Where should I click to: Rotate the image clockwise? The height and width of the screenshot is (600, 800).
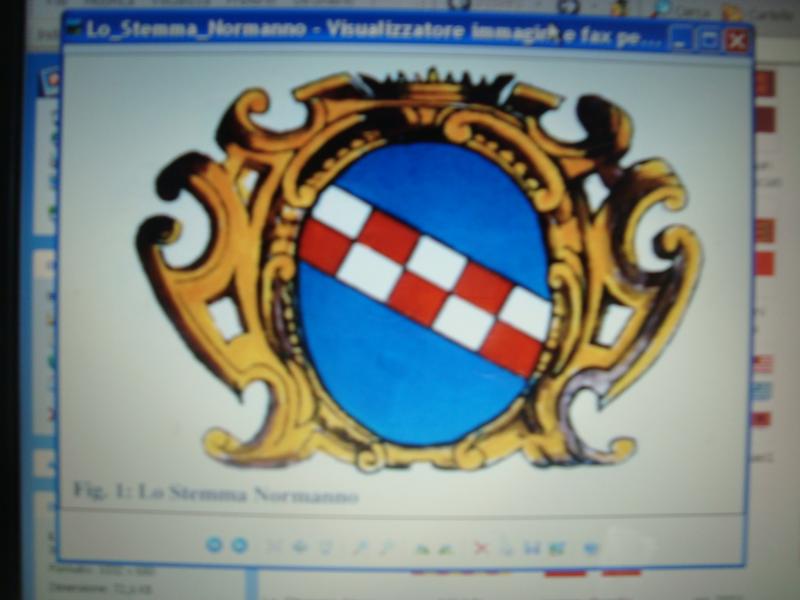[x=421, y=548]
